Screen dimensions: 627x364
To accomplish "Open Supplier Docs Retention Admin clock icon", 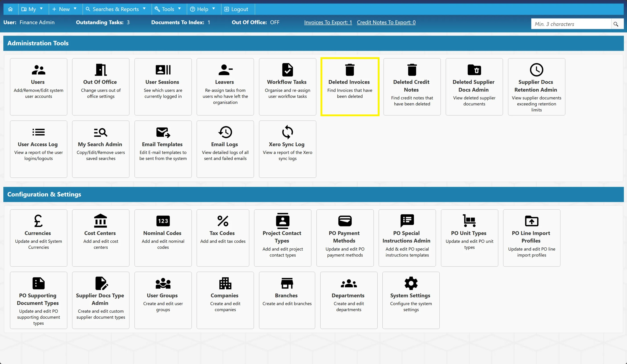I will [x=536, y=70].
